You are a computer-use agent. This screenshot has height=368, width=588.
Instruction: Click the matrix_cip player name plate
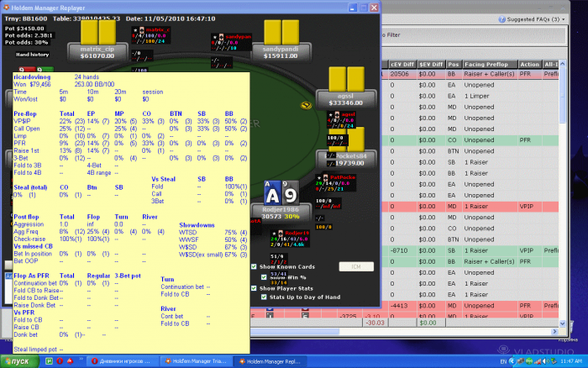(x=97, y=53)
